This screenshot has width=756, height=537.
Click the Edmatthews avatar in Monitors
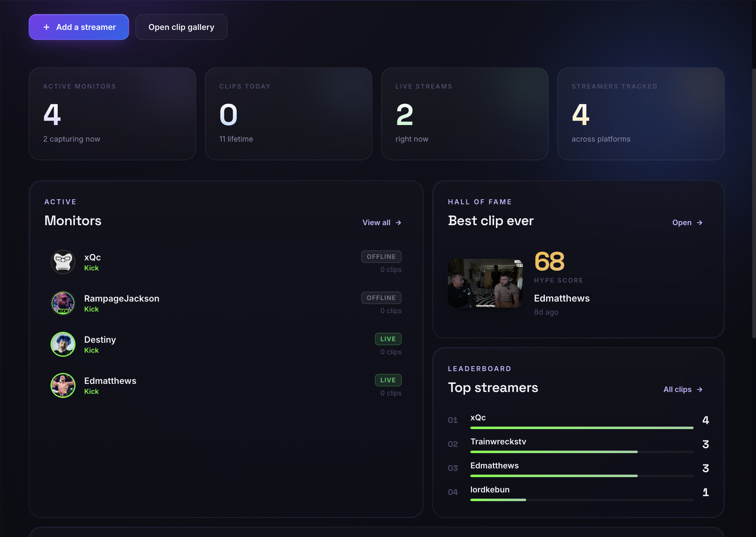[x=63, y=385]
